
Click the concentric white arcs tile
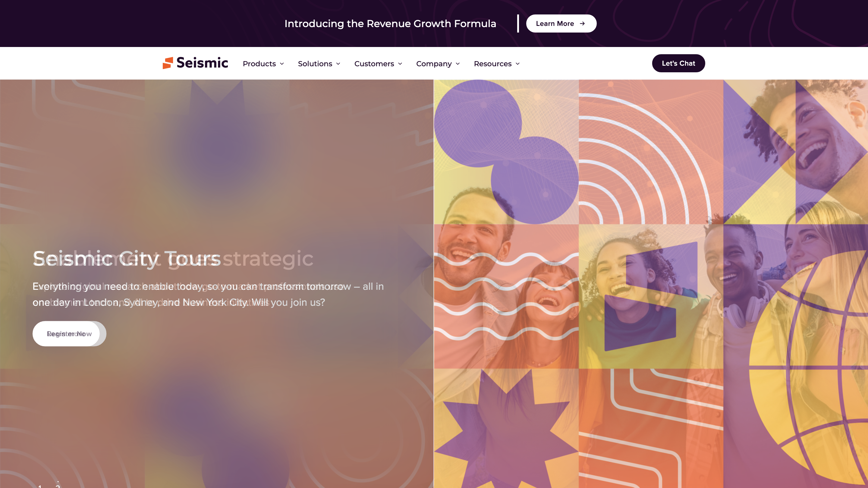click(x=651, y=152)
